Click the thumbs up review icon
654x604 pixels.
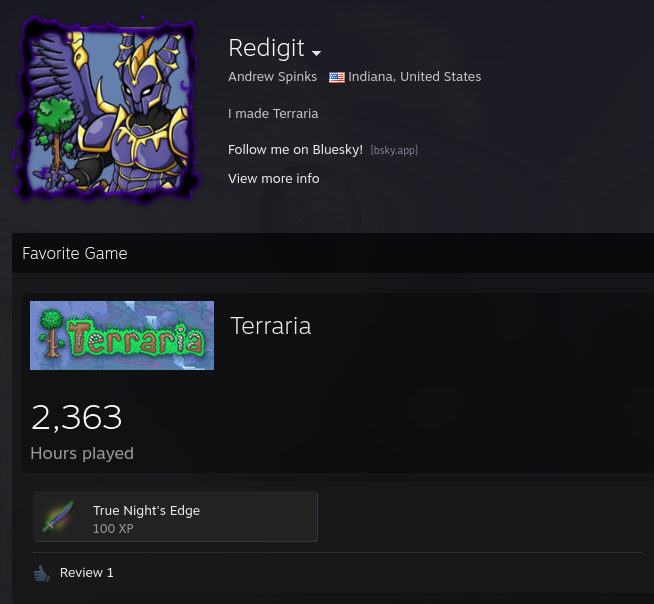(x=42, y=573)
